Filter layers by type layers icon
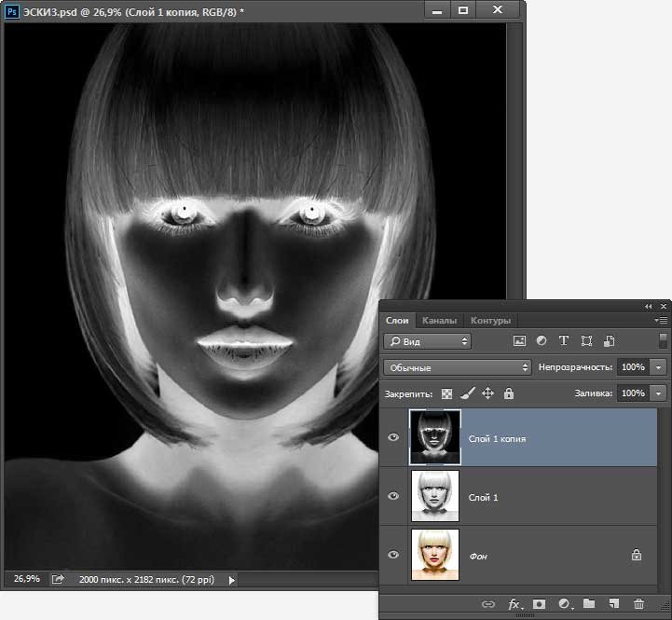The height and width of the screenshot is (620, 672). [x=564, y=341]
